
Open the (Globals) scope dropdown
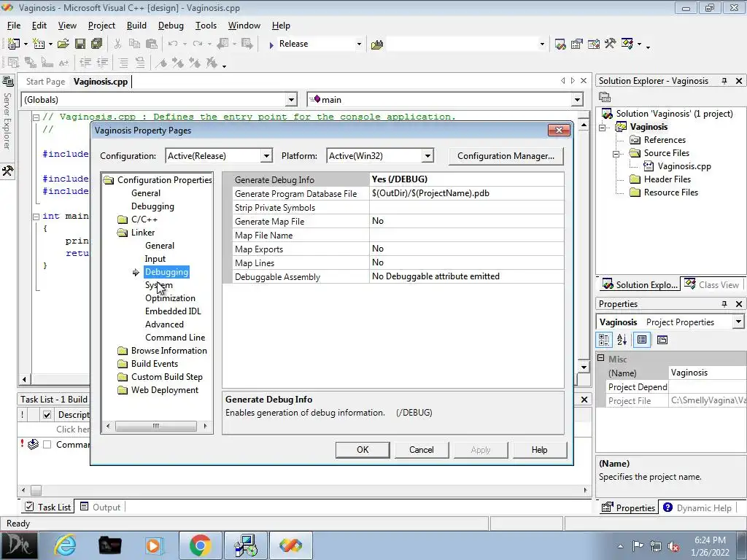291,99
